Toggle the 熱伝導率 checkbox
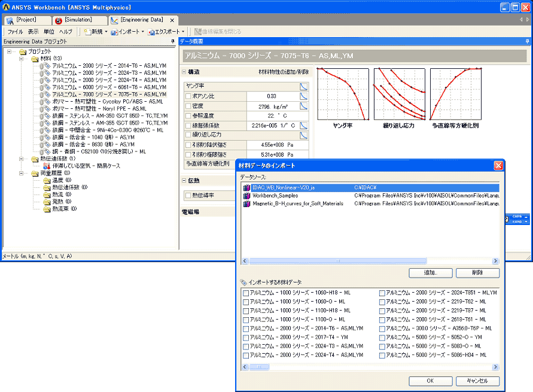The height and width of the screenshot is (392, 533). pyautogui.click(x=188, y=196)
